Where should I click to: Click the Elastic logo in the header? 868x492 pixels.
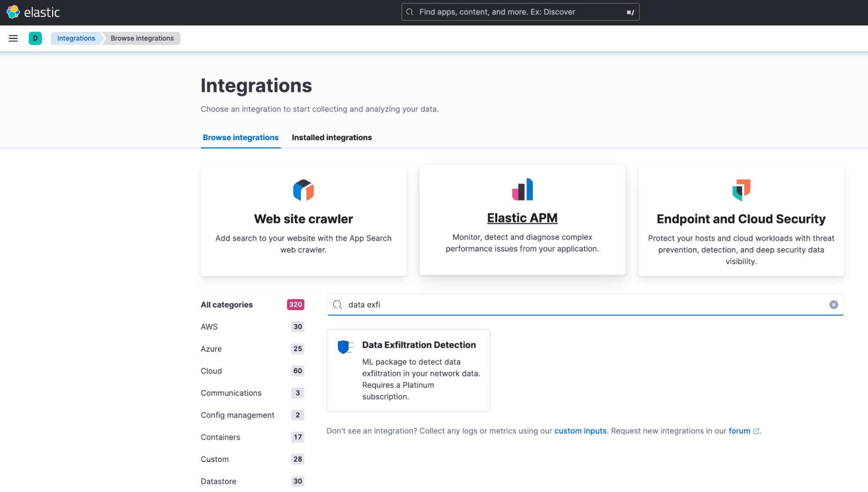[33, 12]
